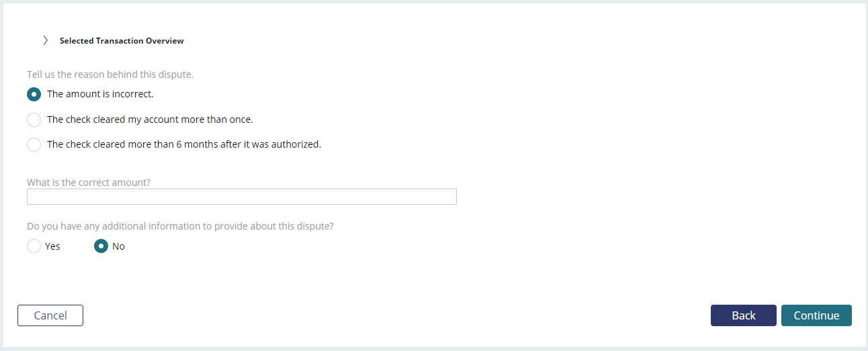This screenshot has width=868, height=351.
Task: Click "Tell us the reason behind this dispute" text
Action: point(110,74)
